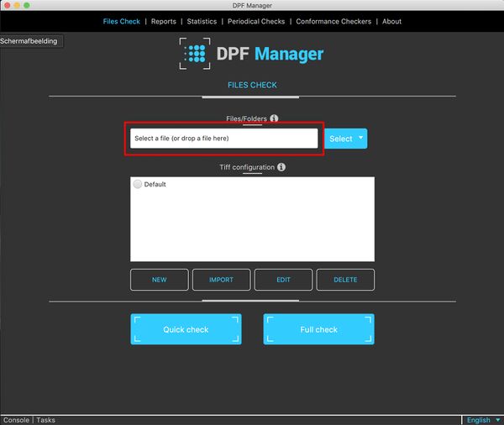
Task: Run the Full check
Action: point(318,329)
